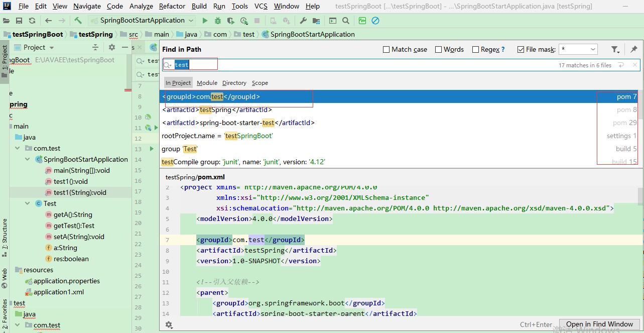This screenshot has width=644, height=333.
Task: Save all files with the floppy disk icon
Action: click(19, 21)
